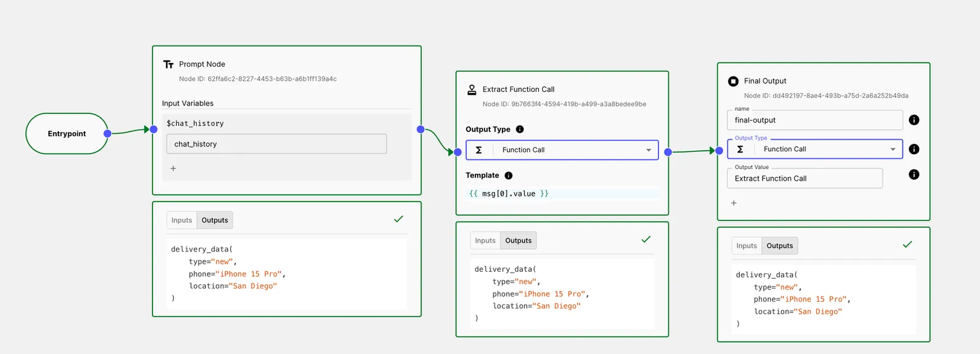Screen dimensions: 980x354
Task: Click Extract Function Call title text
Action: pyautogui.click(x=518, y=89)
